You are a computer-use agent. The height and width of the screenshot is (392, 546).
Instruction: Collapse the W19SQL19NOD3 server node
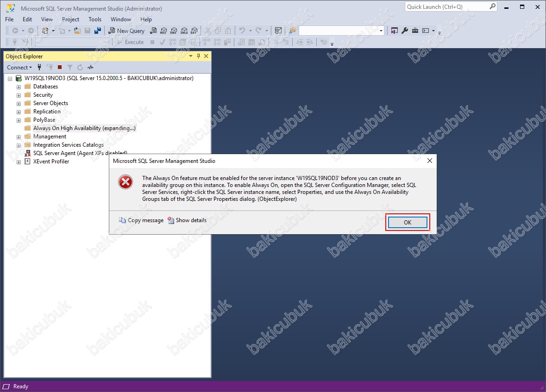[x=10, y=79]
